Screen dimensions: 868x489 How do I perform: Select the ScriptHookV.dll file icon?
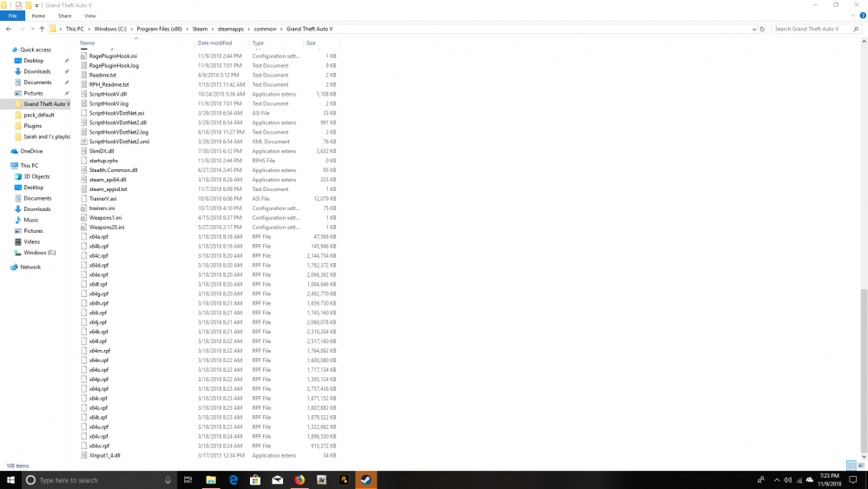click(83, 94)
